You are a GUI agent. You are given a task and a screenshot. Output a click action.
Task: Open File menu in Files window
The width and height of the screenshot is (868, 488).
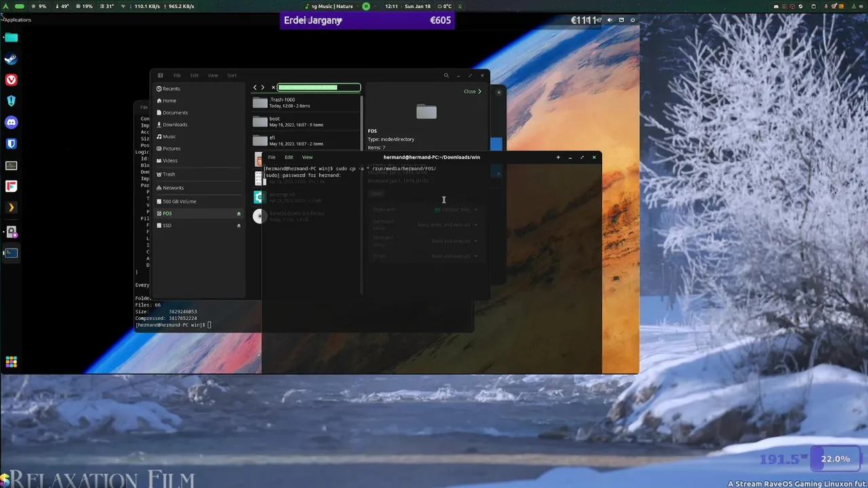[x=177, y=75]
